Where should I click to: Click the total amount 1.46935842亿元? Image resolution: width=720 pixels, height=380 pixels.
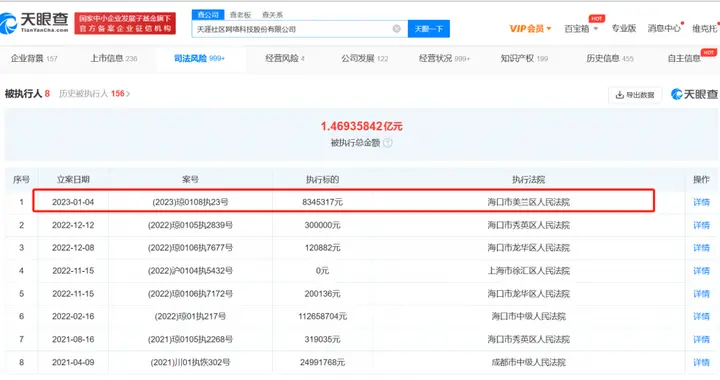tap(361, 126)
